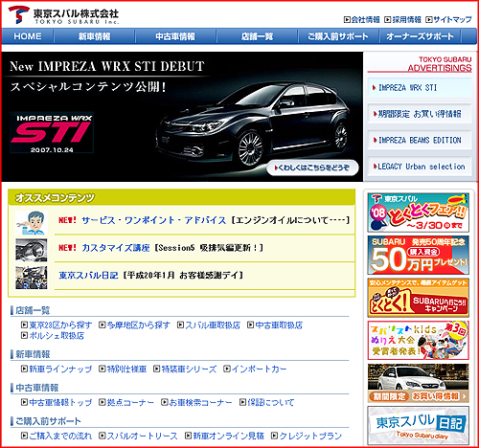
Task: Click the オススメコンテンツ header bar
Action: pyautogui.click(x=181, y=197)
